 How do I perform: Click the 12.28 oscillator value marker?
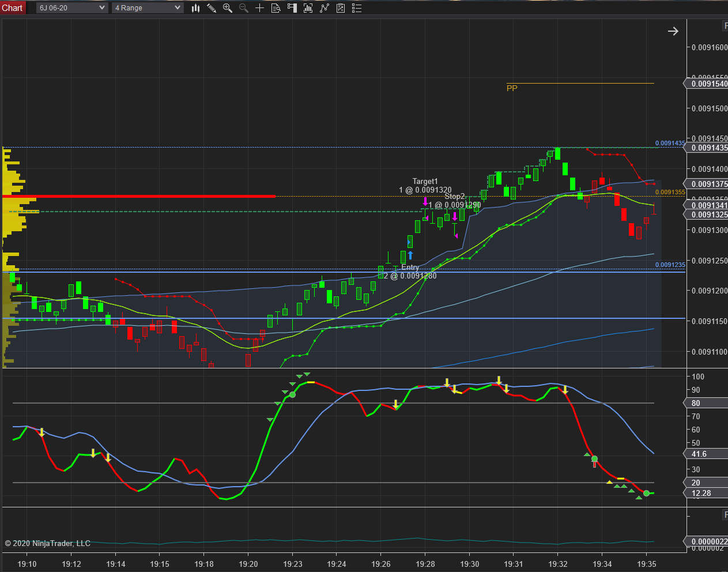707,493
